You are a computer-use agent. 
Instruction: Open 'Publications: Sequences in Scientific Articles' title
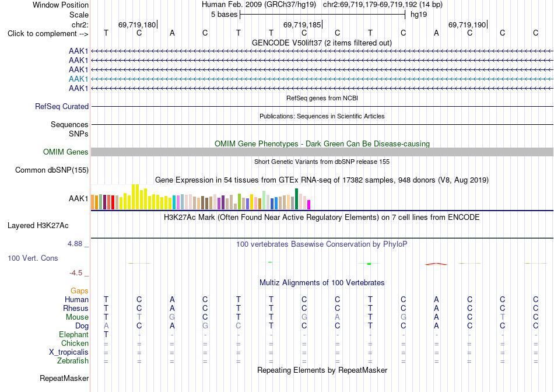(322, 116)
